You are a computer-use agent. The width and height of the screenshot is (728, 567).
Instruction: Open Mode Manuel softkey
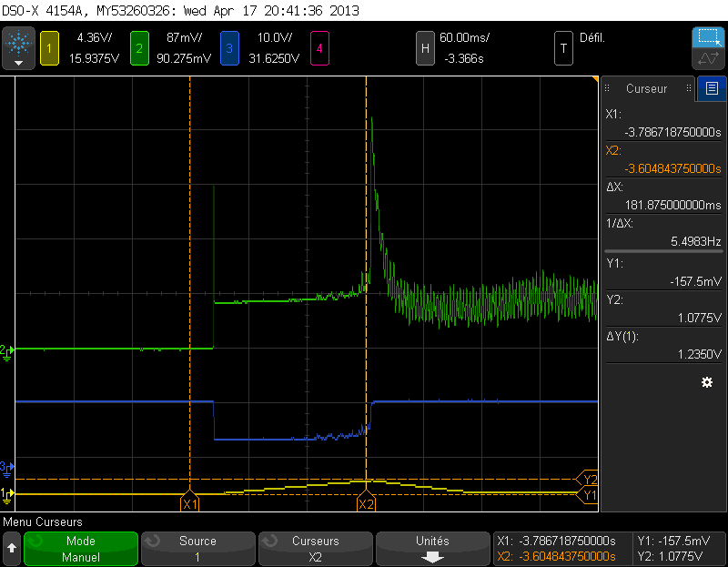(x=81, y=549)
